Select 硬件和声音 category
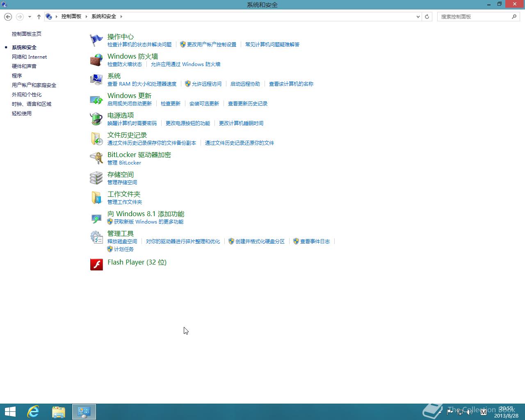The width and height of the screenshot is (525, 420). tap(24, 66)
